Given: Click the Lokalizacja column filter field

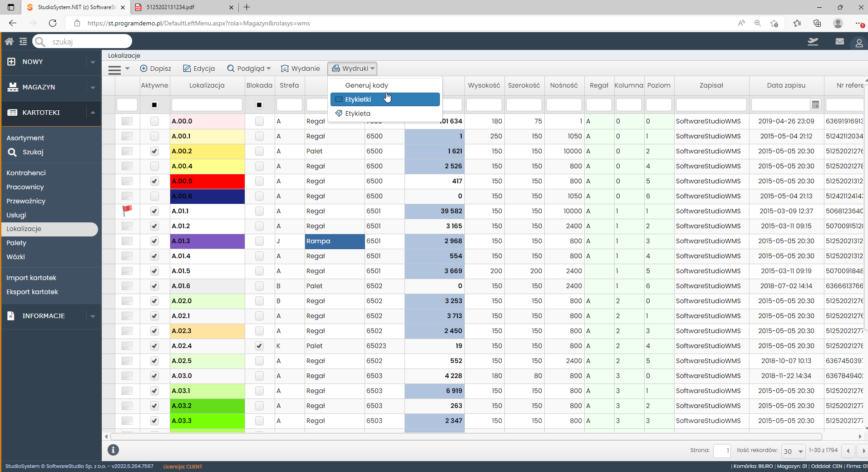Looking at the screenshot, I should pyautogui.click(x=207, y=105).
